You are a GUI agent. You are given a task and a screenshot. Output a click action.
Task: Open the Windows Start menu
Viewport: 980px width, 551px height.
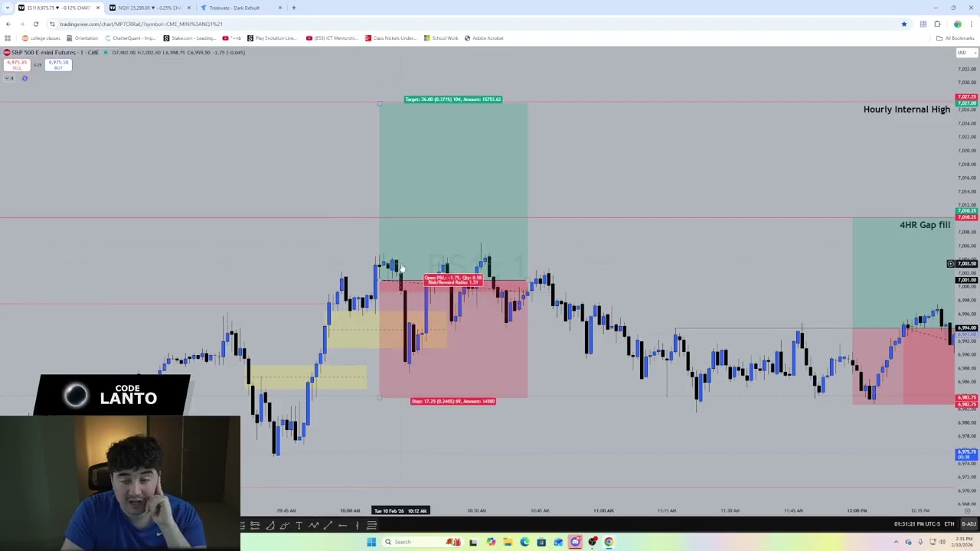tap(371, 542)
